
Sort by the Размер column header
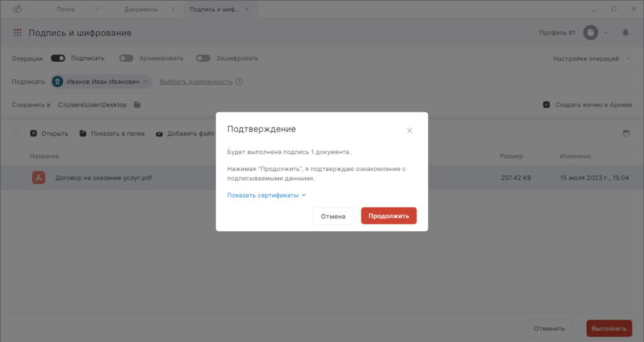click(x=511, y=156)
